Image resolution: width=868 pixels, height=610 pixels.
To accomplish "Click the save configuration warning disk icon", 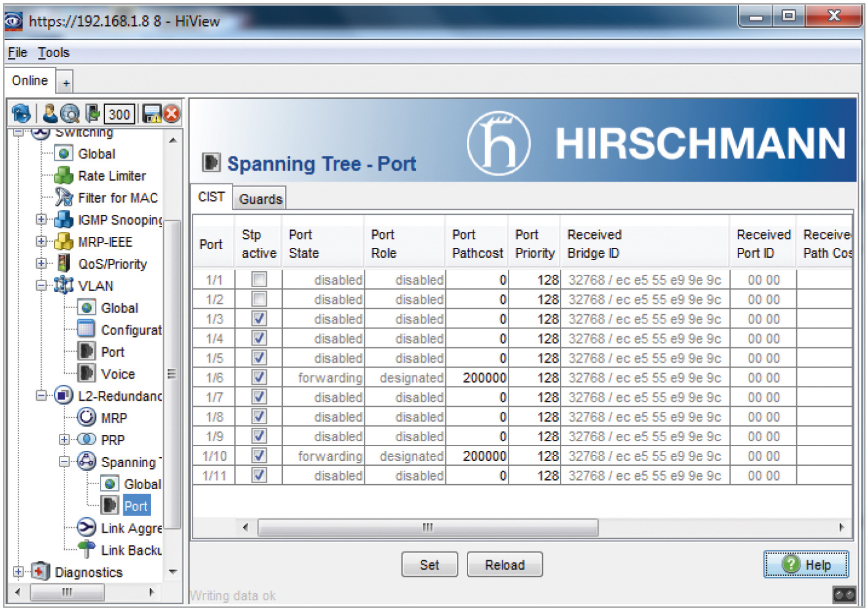I will [x=151, y=114].
